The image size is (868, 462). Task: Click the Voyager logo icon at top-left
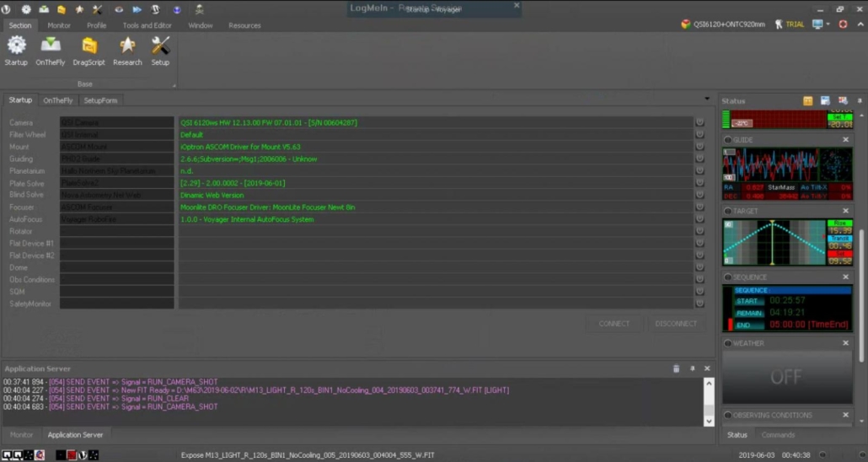6,9
